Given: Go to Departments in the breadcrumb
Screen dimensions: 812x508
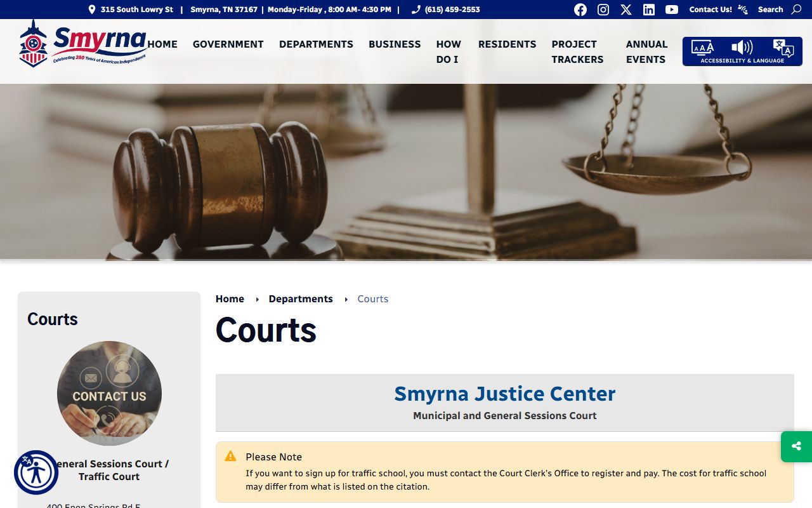Looking at the screenshot, I should point(301,298).
